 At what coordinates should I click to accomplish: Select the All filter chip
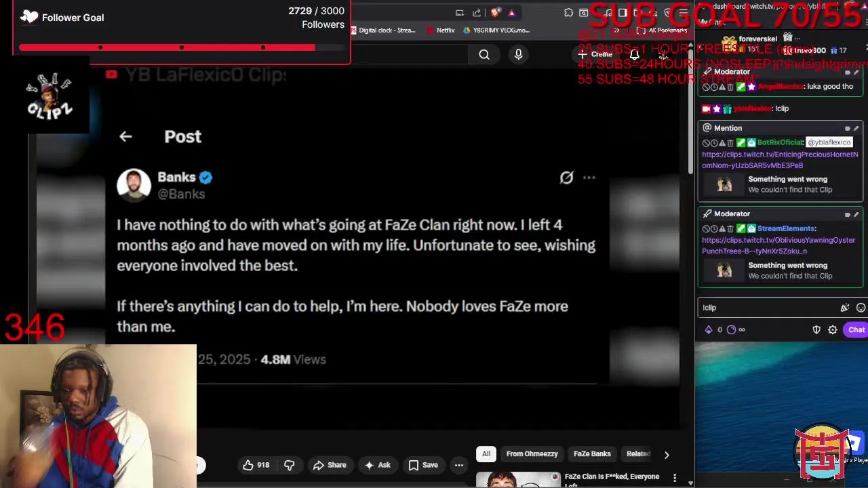(x=486, y=453)
